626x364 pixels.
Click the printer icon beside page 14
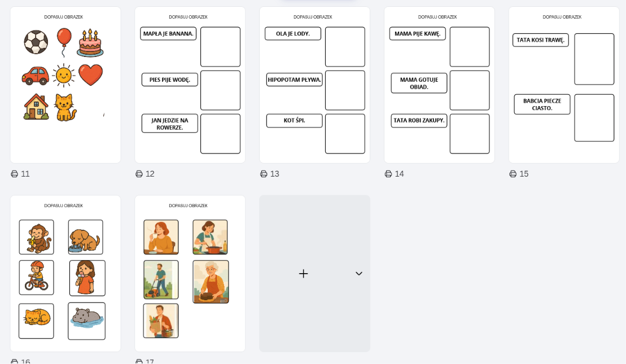click(388, 174)
